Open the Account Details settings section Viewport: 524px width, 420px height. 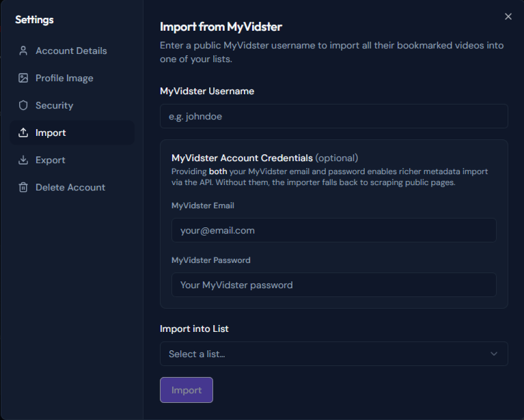[72, 51]
